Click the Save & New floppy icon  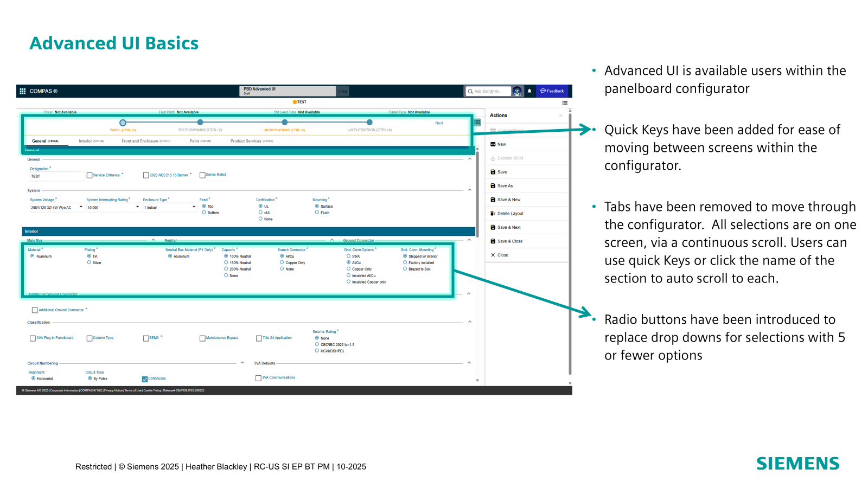tap(493, 200)
